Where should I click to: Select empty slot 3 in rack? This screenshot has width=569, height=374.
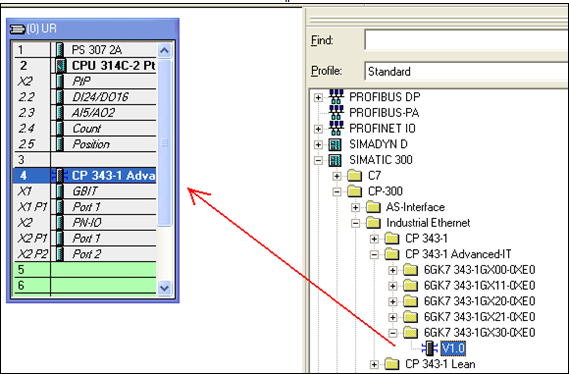85,160
